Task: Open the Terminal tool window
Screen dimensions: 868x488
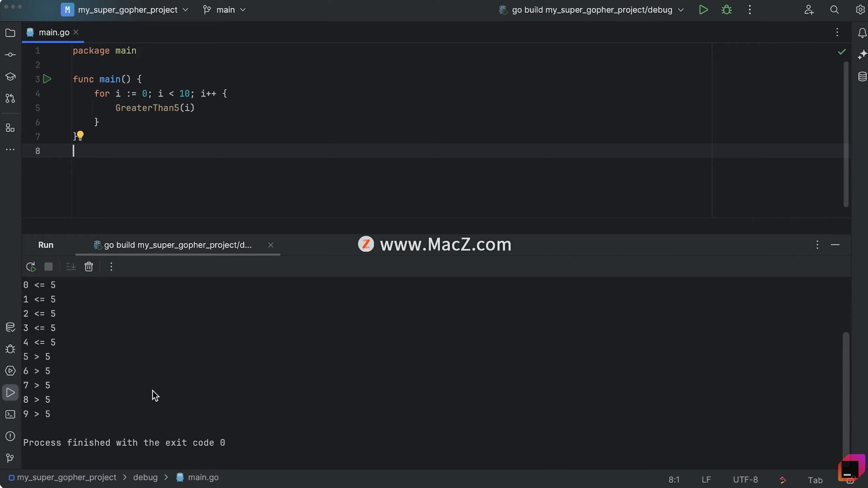Action: coord(10,414)
